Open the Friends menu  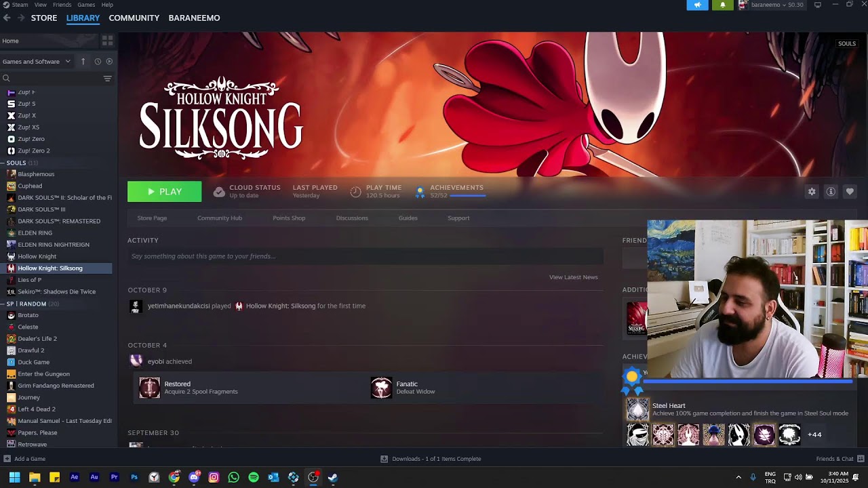[x=62, y=5]
